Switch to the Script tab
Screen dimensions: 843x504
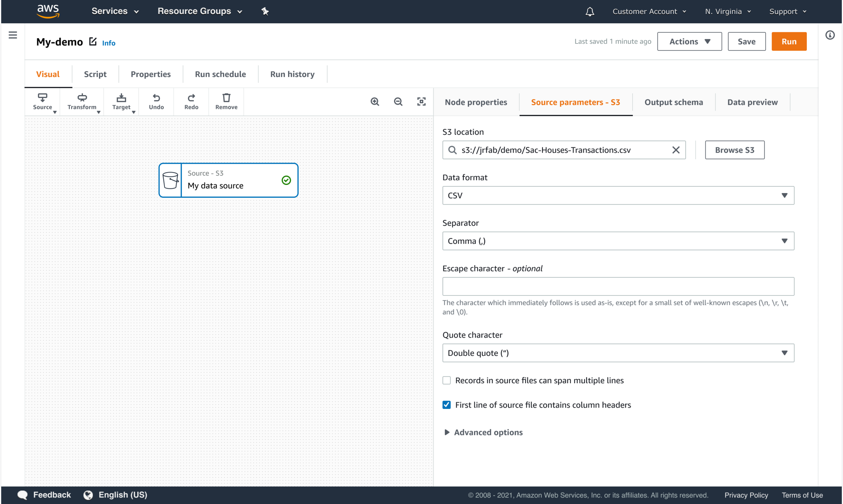95,74
